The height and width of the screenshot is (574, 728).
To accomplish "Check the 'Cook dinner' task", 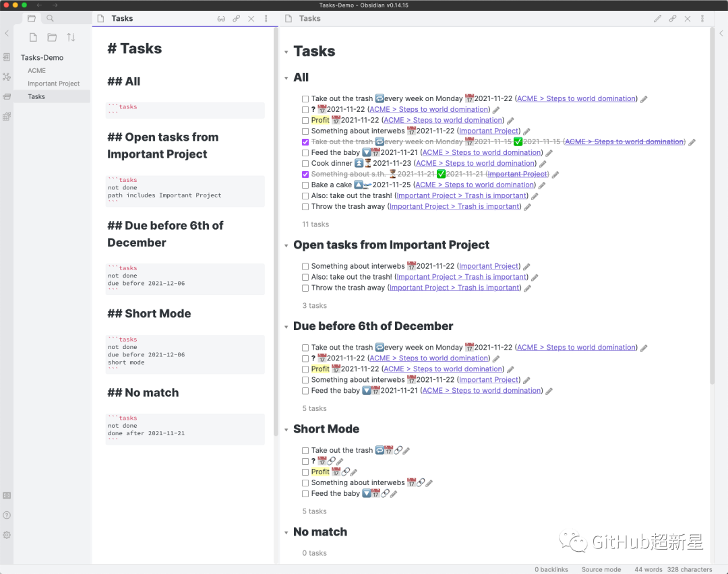I will pos(305,163).
